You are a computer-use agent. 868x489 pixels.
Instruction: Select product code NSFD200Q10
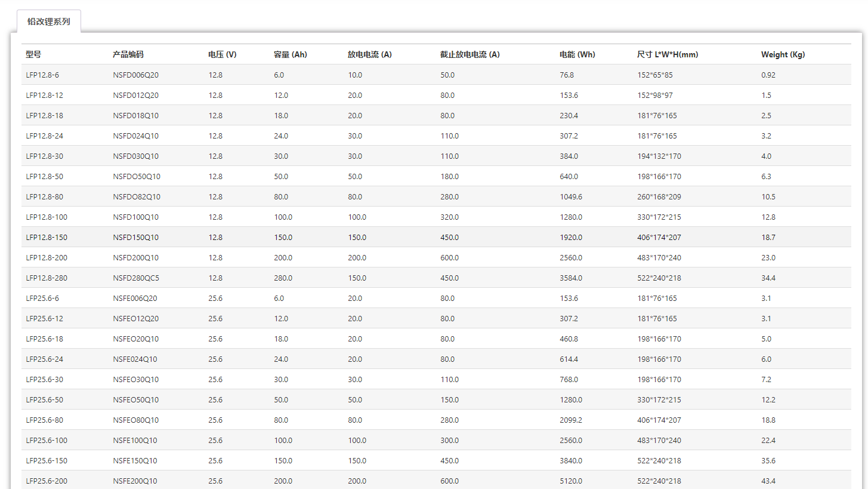click(135, 257)
